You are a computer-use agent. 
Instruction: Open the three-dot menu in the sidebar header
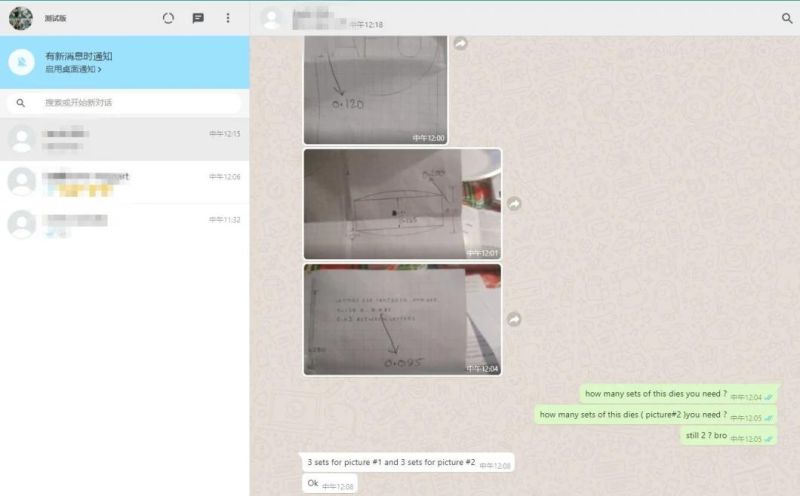228,18
